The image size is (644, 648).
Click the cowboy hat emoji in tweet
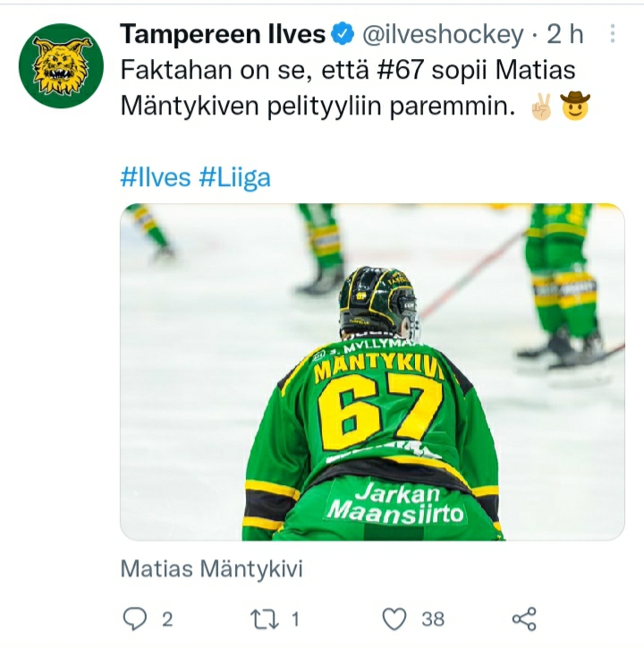tap(574, 107)
